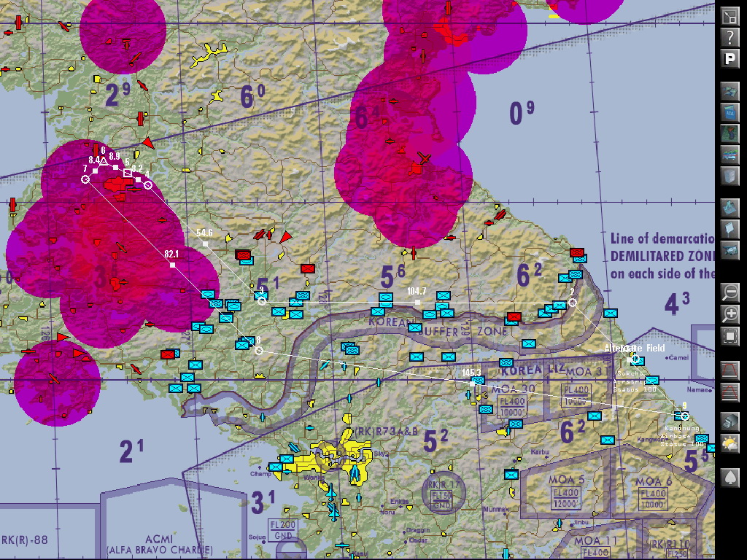
Task: Click the 104.7 distance leg marker
Action: [417, 302]
